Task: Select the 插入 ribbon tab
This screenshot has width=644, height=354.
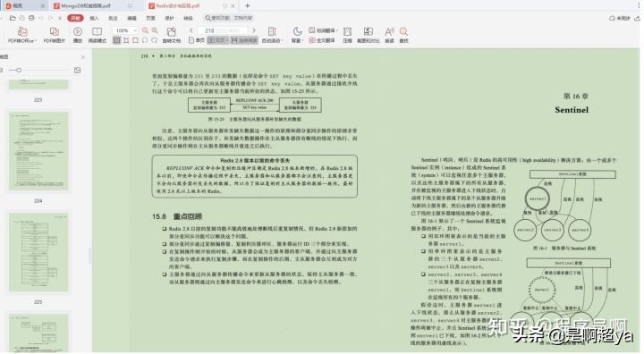Action: [x=94, y=18]
